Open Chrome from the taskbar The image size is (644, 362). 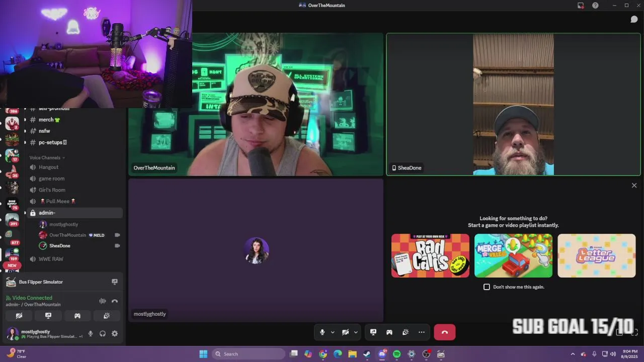pos(323,354)
